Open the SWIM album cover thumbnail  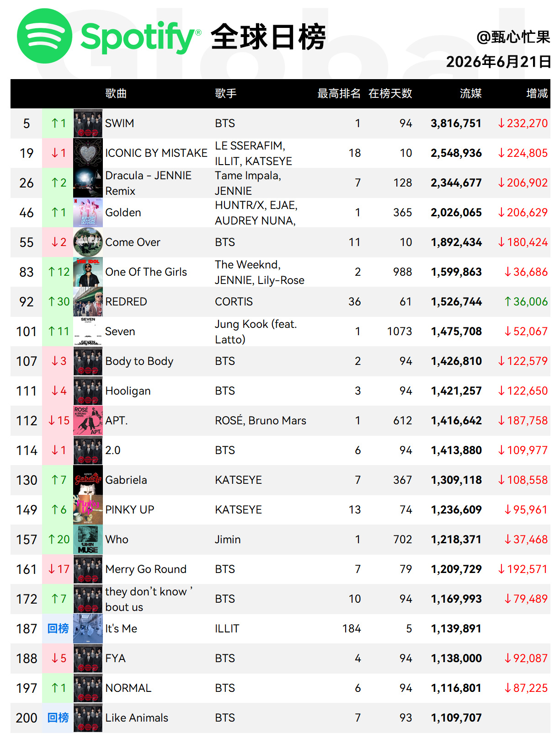tap(88, 123)
